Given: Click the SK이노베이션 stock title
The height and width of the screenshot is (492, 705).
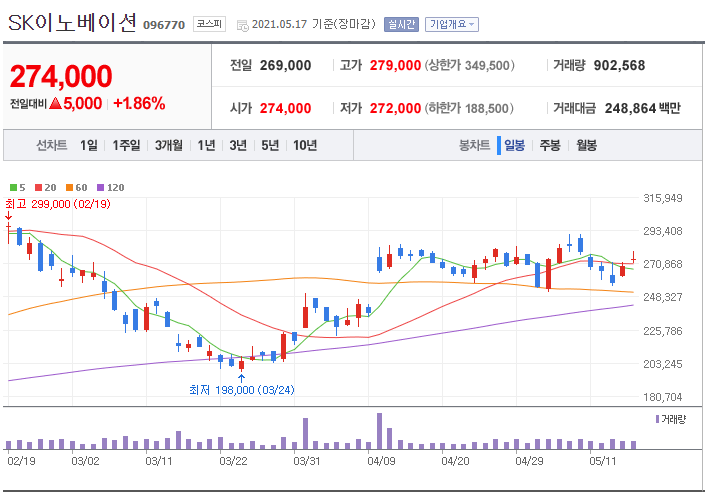Looking at the screenshot, I should pos(72,22).
